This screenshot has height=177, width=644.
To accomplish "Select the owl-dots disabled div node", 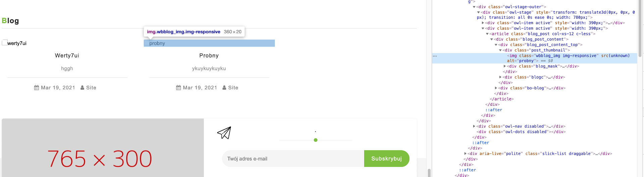I will 521,132.
